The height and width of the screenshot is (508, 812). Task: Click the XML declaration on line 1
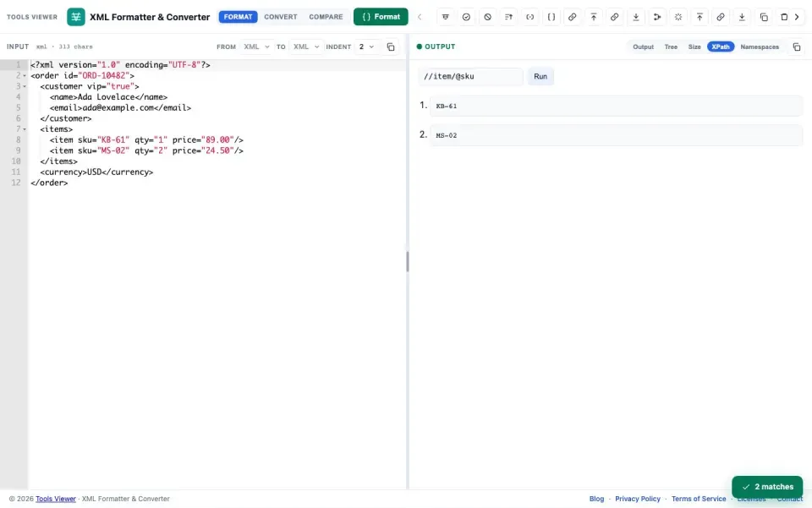(120, 65)
